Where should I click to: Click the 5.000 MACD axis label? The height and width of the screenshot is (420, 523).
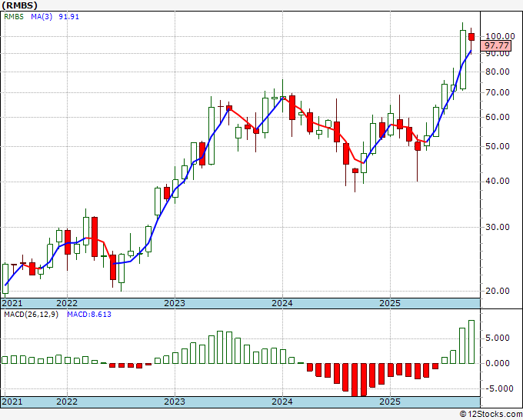point(498,337)
